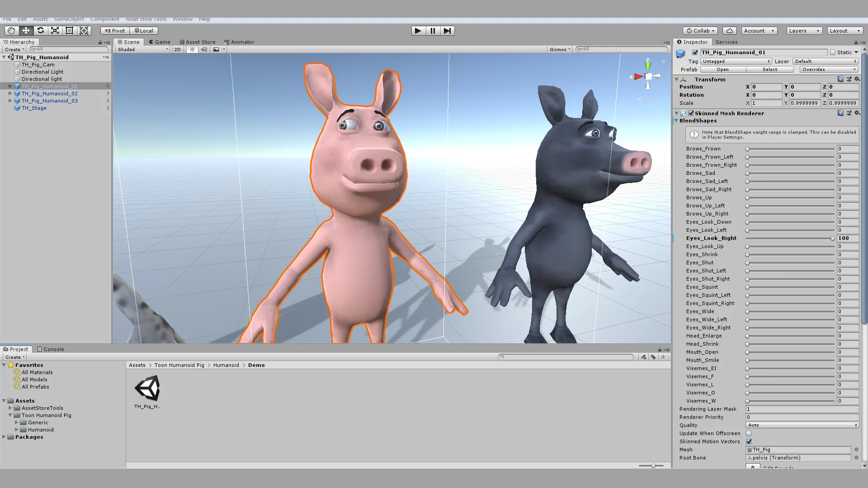Open Transform help reference icon
Image resolution: width=868 pixels, height=488 pixels.
click(840, 79)
